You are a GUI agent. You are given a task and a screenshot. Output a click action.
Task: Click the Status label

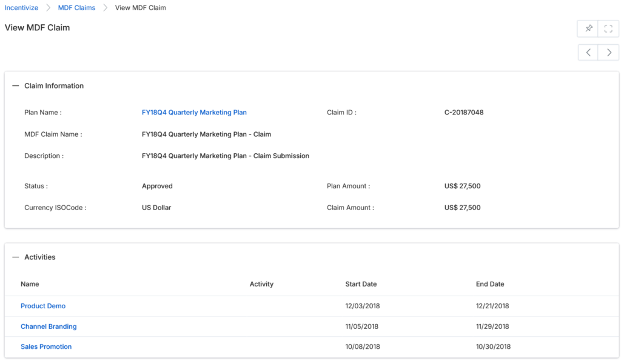point(36,186)
